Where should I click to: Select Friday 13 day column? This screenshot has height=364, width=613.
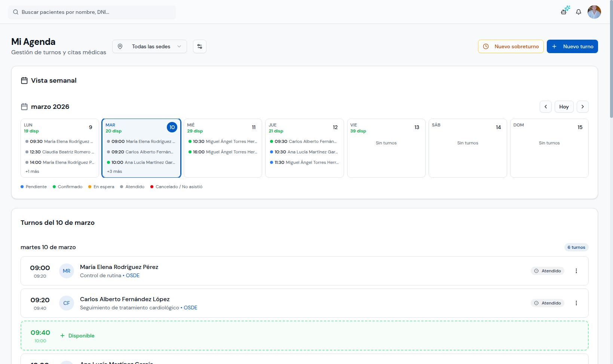pyautogui.click(x=386, y=148)
